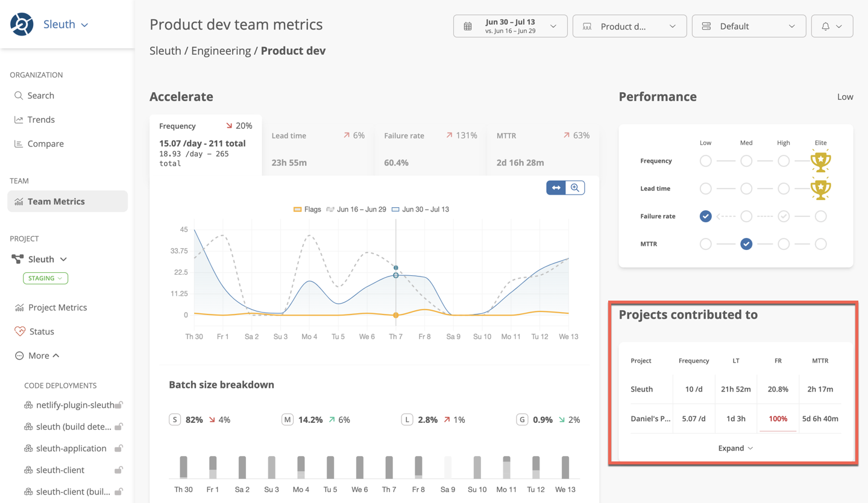
Task: Click the M batch size badge
Action: (x=288, y=419)
